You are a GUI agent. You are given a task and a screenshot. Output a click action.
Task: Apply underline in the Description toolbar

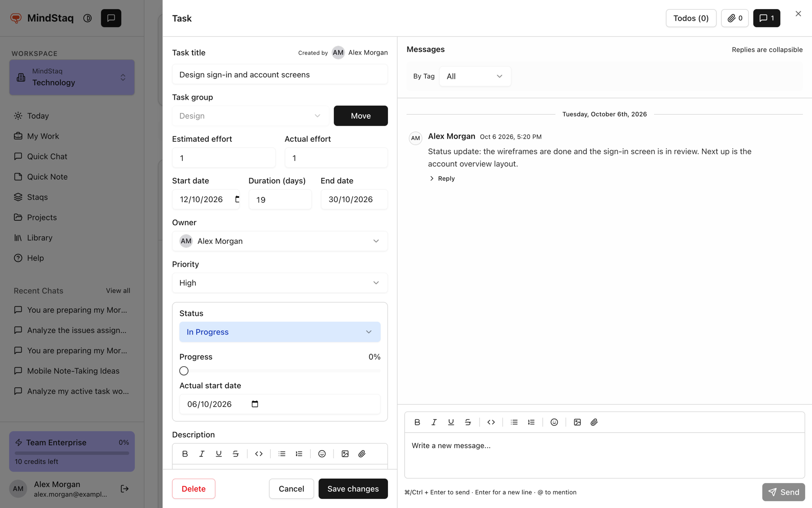pyautogui.click(x=219, y=454)
